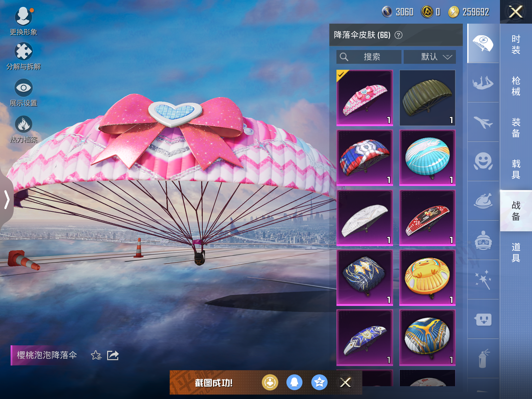Select the red patterned parachute skin
532x399 pixels.
(427, 218)
